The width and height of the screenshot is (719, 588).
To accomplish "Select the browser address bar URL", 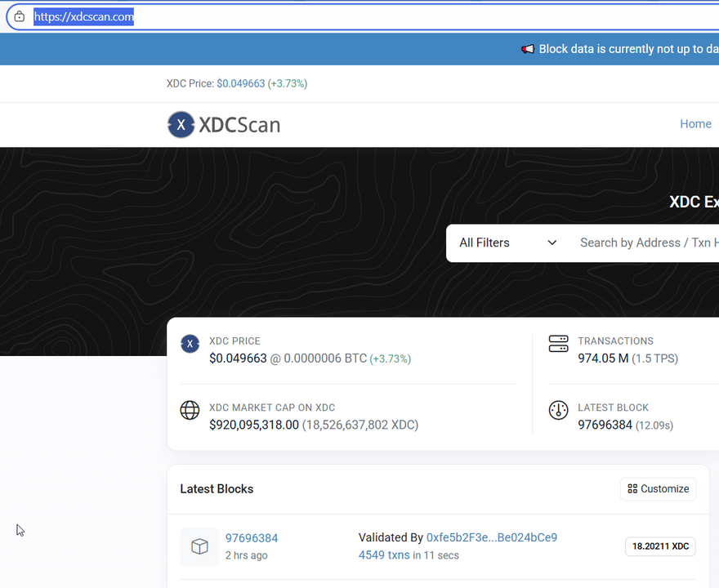I will click(x=83, y=16).
